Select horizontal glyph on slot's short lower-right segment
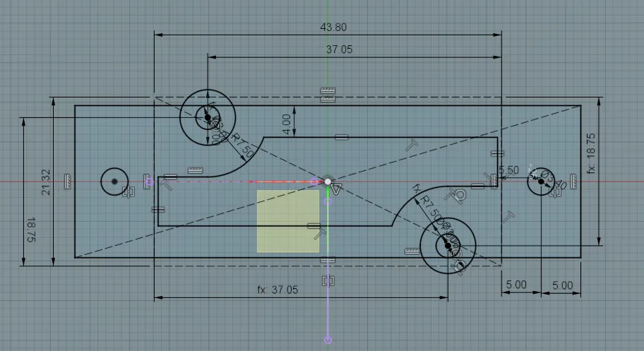This screenshot has height=351, width=644. pyautogui.click(x=477, y=186)
